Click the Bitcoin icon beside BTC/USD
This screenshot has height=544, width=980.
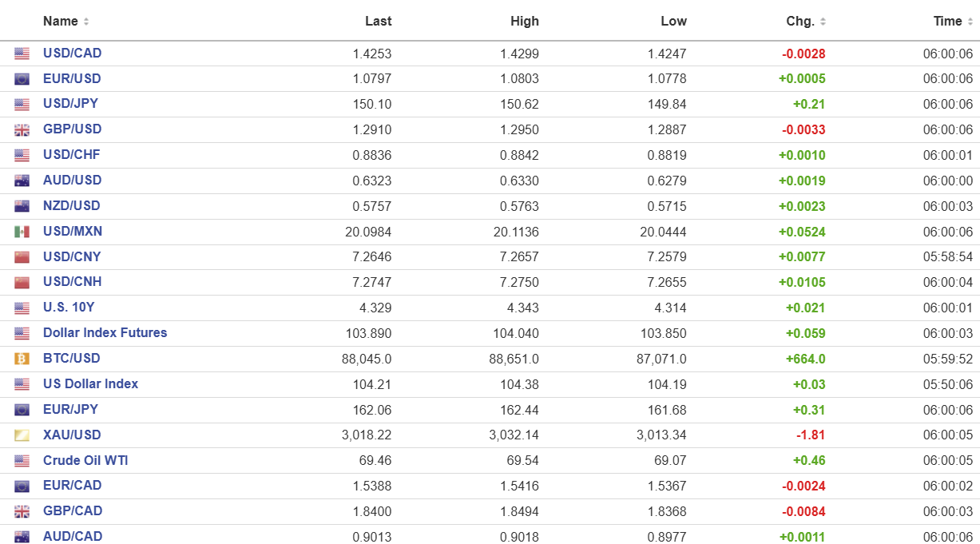coord(22,359)
